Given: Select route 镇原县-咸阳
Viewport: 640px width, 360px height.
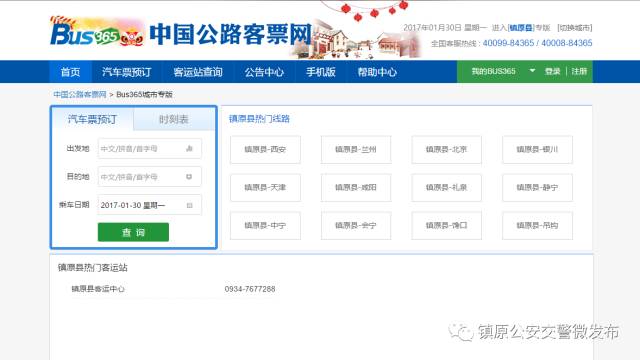Looking at the screenshot, I should [356, 188].
